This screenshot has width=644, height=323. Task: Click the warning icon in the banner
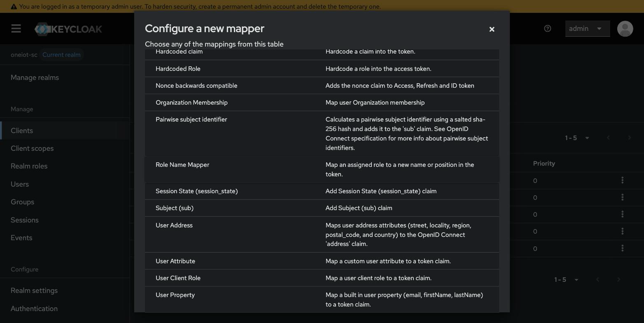click(14, 7)
